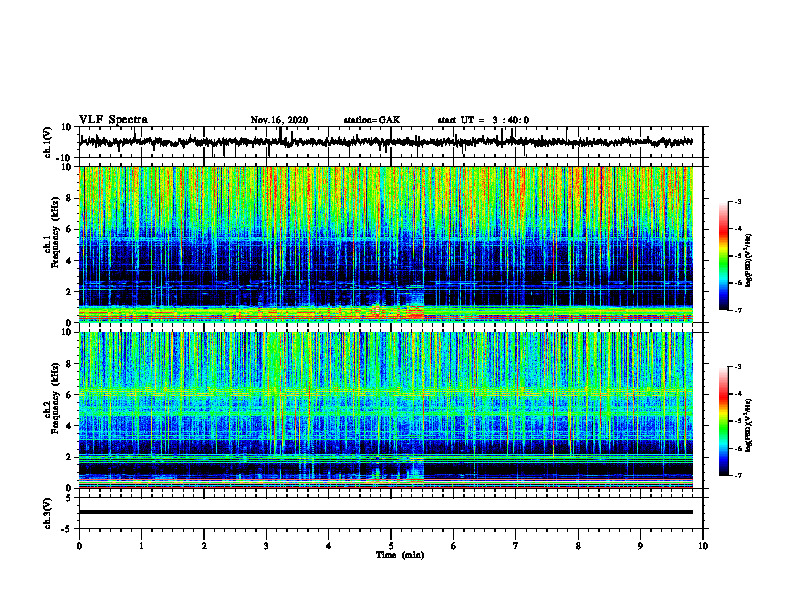Screen dimensions: 792x612
Task: Click the date "Nov.16, 2020"
Action: click(x=279, y=120)
